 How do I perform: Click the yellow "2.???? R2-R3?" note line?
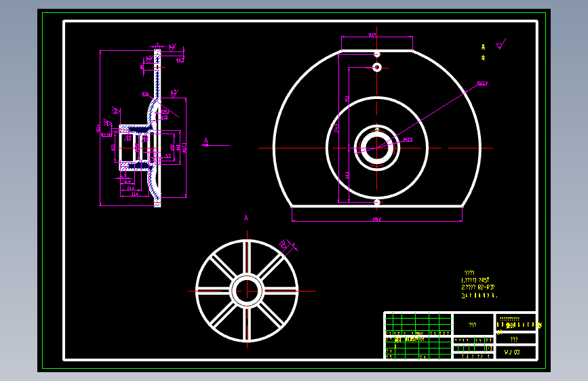477,287
